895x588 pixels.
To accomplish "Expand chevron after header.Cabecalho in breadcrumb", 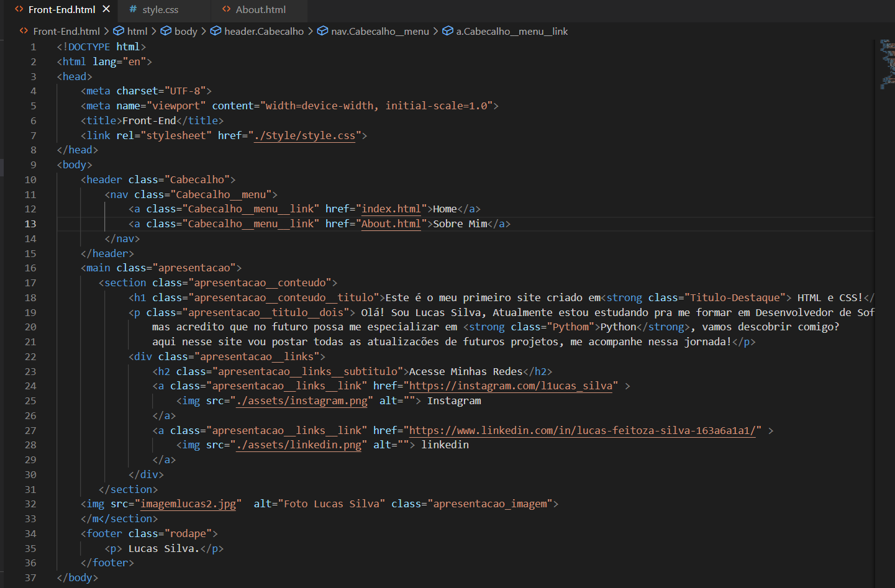I will pyautogui.click(x=311, y=31).
